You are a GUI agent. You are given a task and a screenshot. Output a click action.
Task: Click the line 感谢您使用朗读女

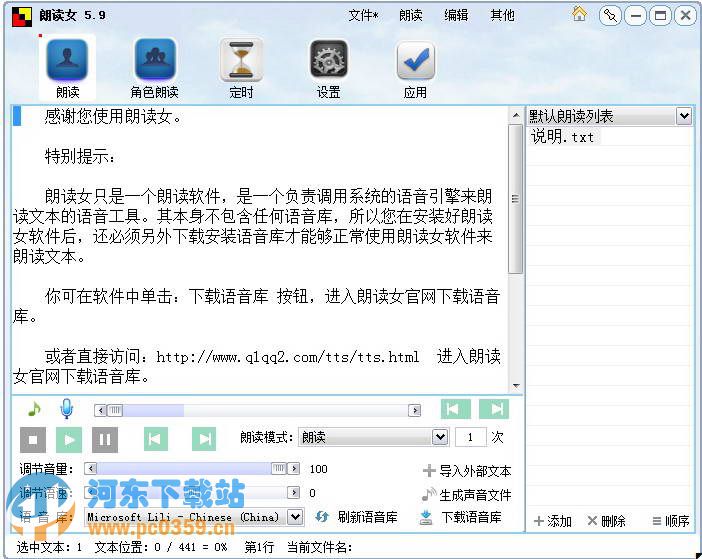click(113, 117)
